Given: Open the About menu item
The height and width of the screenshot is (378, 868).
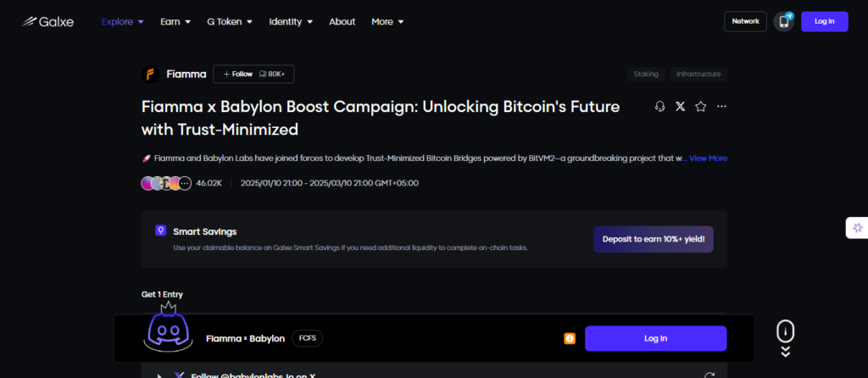Looking at the screenshot, I should point(342,21).
